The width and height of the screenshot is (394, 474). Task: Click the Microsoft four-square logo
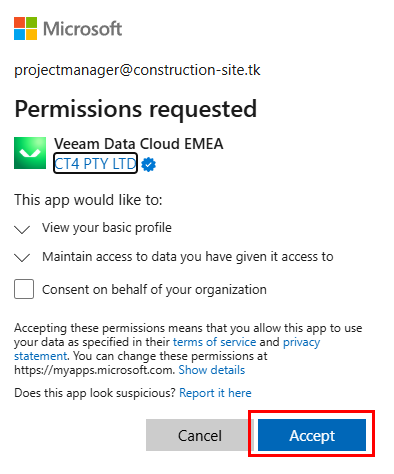(x=25, y=29)
